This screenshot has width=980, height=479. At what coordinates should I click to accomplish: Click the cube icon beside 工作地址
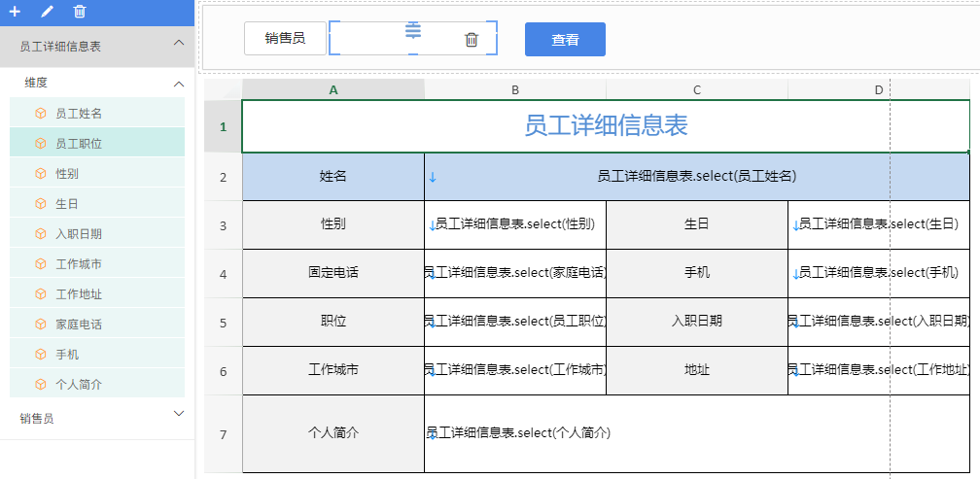(x=41, y=293)
